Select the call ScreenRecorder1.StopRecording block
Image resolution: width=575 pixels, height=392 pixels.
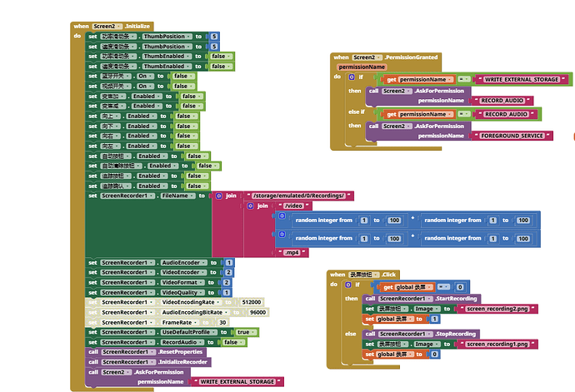click(421, 334)
